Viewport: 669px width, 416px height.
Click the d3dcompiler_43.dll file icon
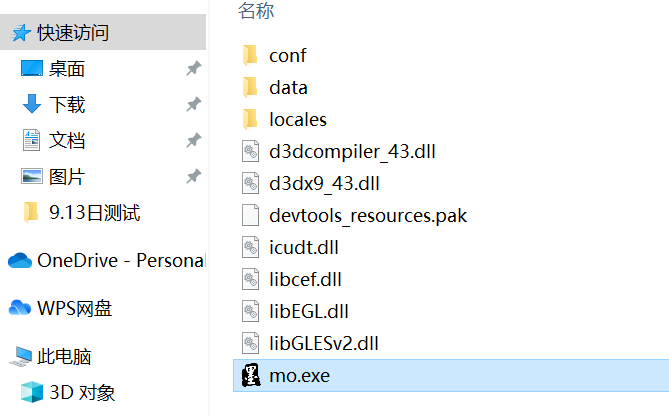pyautogui.click(x=250, y=152)
